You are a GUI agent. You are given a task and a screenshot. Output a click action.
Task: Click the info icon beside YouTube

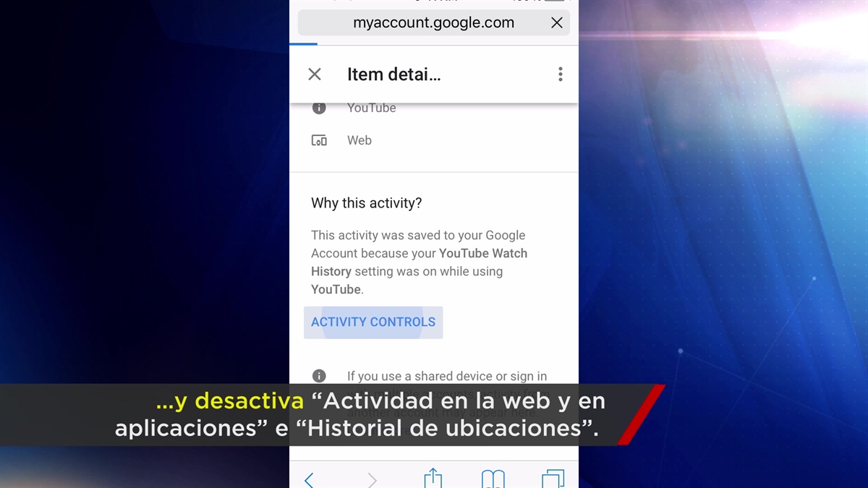(319, 108)
